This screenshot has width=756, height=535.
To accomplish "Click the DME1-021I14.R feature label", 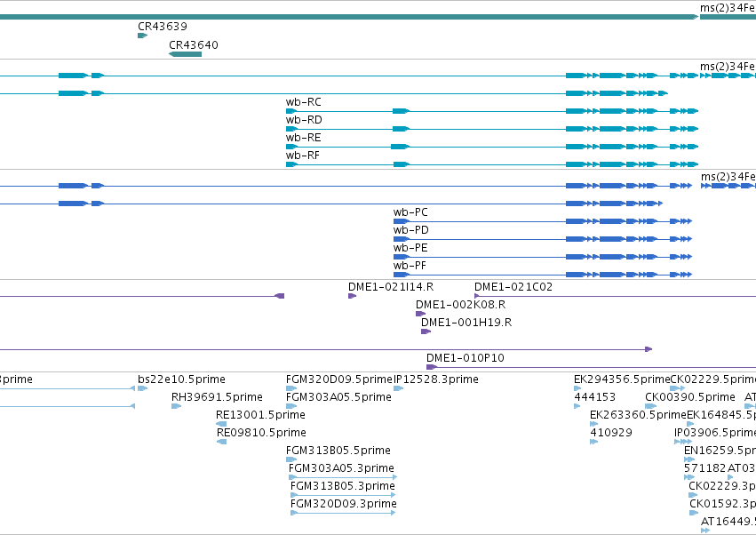I will click(x=391, y=287).
